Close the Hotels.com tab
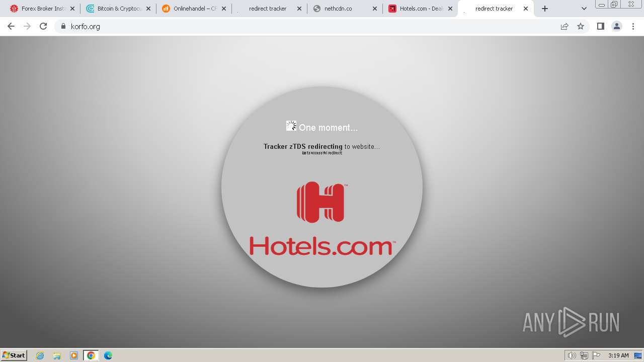Screen dimensions: 644x362 pos(450,9)
